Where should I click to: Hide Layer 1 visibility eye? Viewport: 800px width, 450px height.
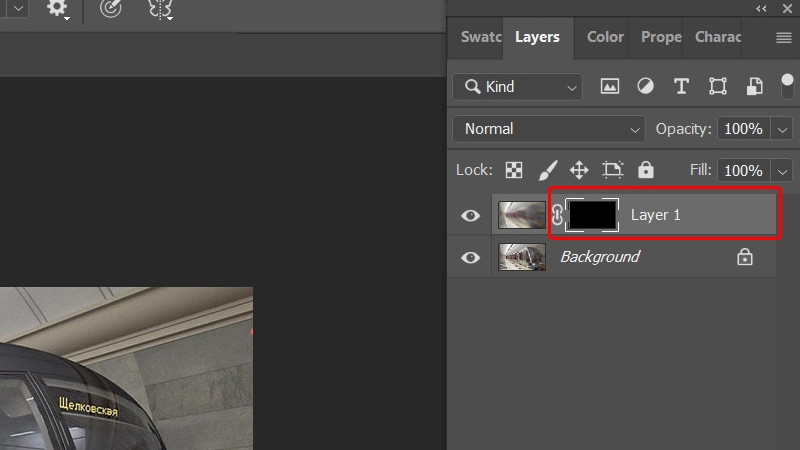click(x=470, y=215)
